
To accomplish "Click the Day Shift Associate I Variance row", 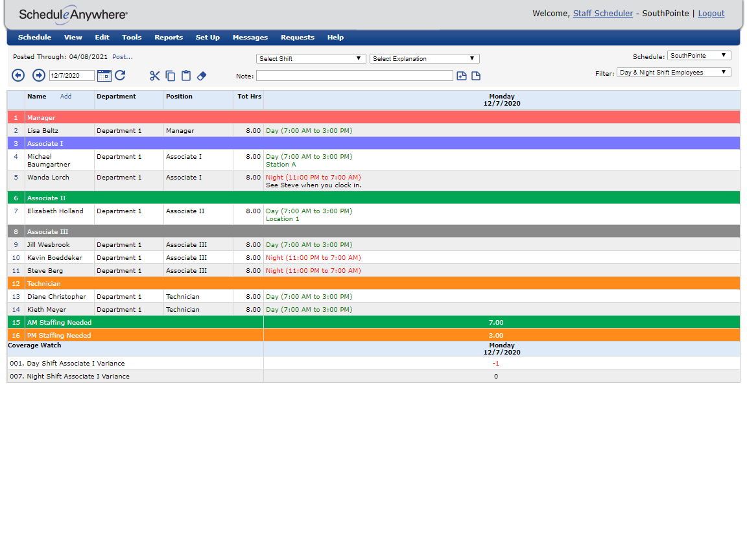I will (373, 364).
